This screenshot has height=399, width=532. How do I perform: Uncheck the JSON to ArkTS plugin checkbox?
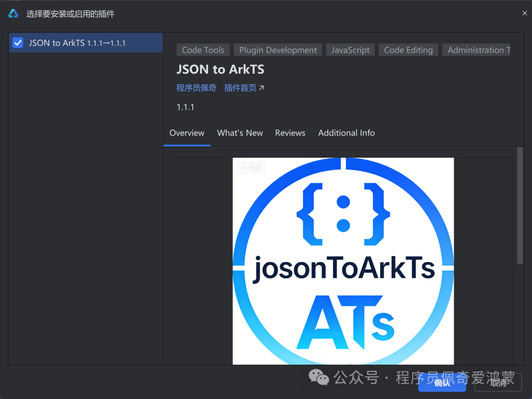[x=18, y=43]
